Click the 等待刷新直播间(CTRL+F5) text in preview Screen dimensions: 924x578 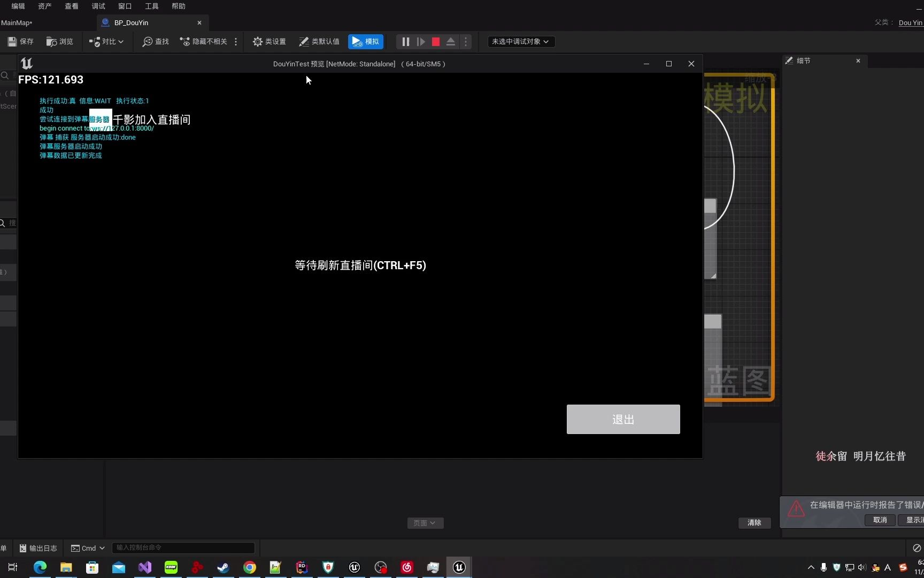[360, 265]
